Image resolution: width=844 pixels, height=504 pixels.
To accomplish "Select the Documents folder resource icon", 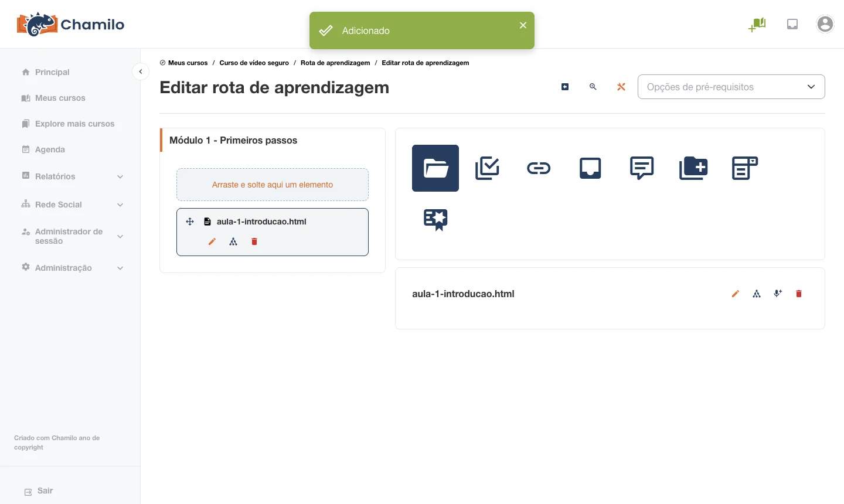I will pos(435,168).
